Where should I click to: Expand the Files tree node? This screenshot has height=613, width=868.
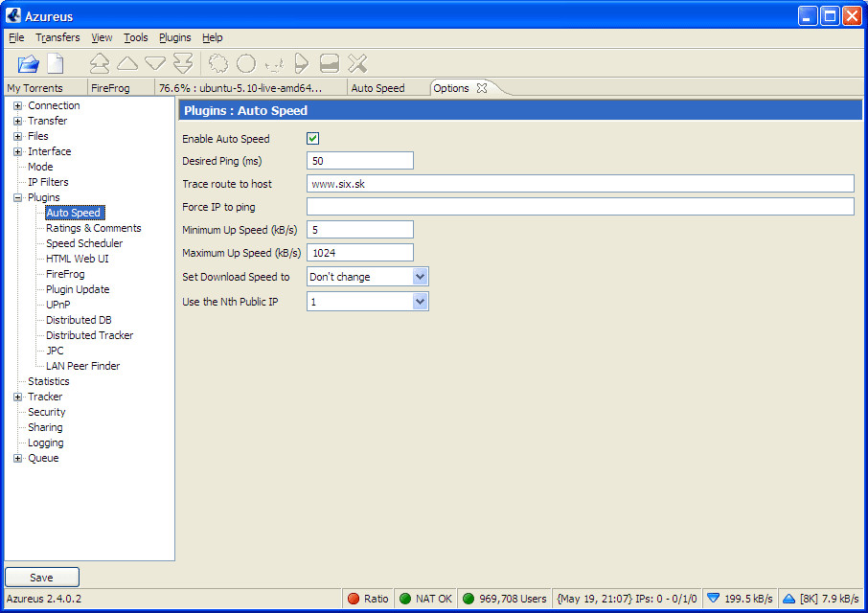pyautogui.click(x=17, y=136)
